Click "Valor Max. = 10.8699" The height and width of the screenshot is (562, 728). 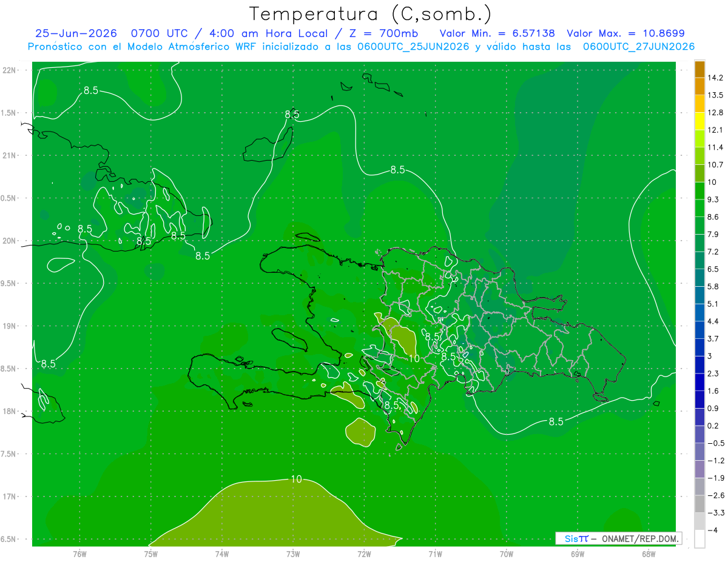coord(626,33)
